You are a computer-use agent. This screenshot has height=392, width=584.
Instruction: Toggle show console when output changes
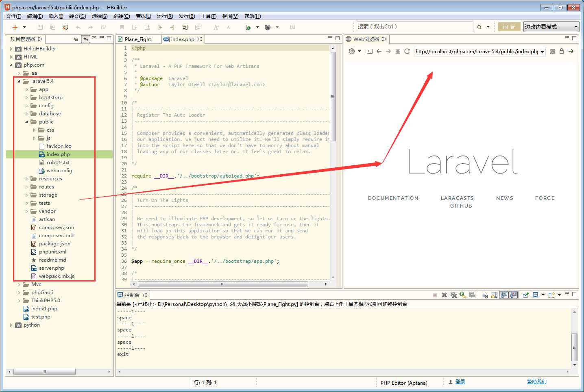coord(504,295)
